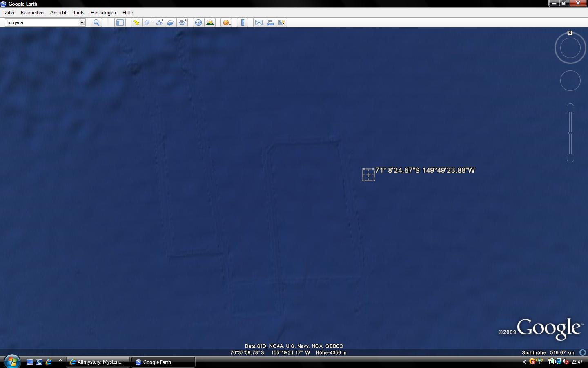The width and height of the screenshot is (588, 368).
Task: Click the Windows Start orb
Action: pyautogui.click(x=11, y=361)
